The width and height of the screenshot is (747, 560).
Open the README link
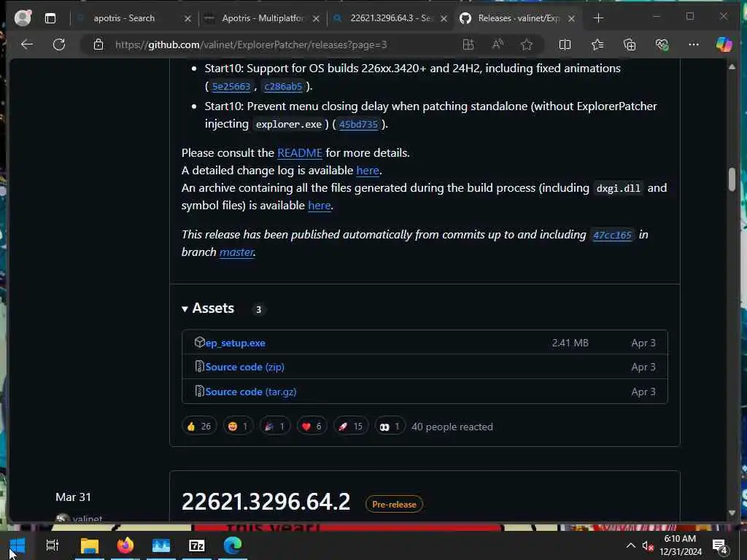click(300, 153)
